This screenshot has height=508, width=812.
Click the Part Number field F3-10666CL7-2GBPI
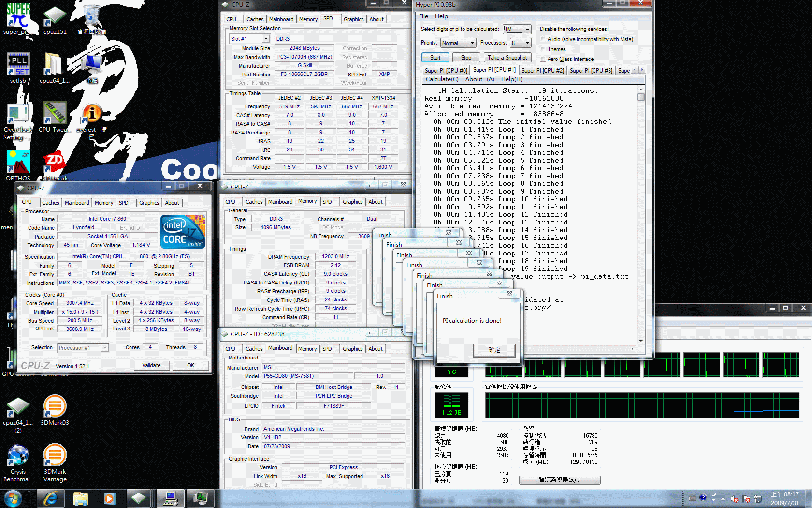(304, 75)
